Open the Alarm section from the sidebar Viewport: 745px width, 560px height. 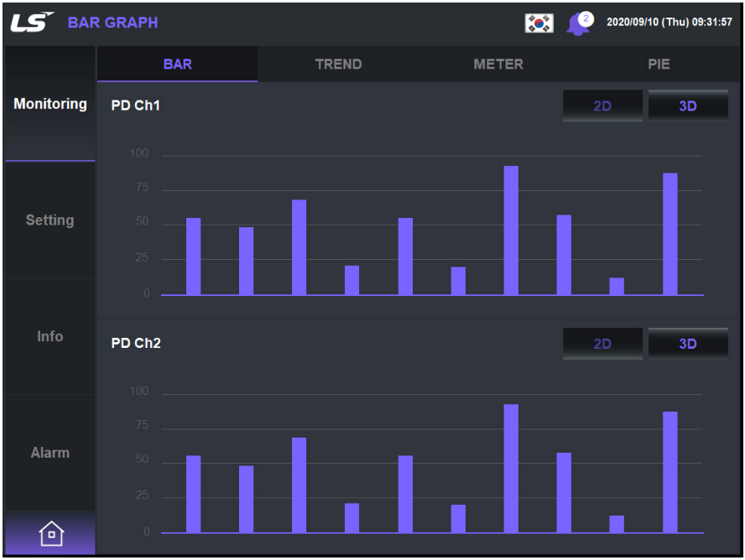coord(49,453)
